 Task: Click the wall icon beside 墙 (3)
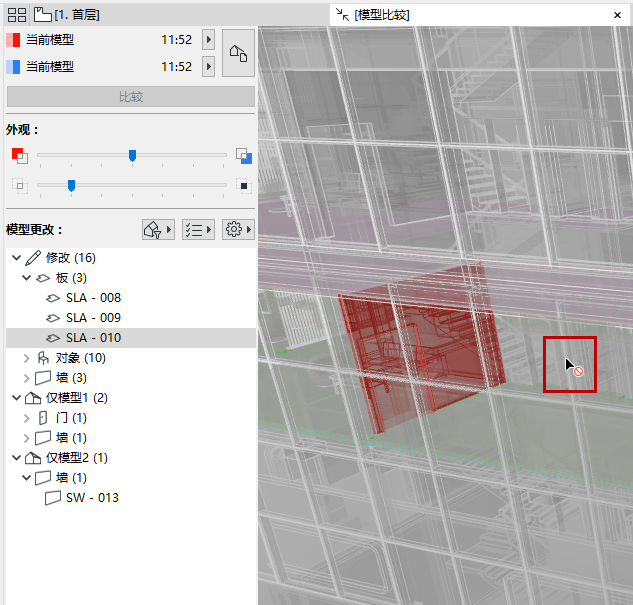coord(43,378)
